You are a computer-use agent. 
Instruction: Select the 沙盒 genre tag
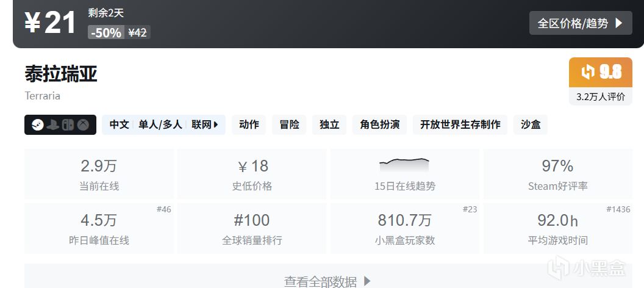[x=530, y=125]
